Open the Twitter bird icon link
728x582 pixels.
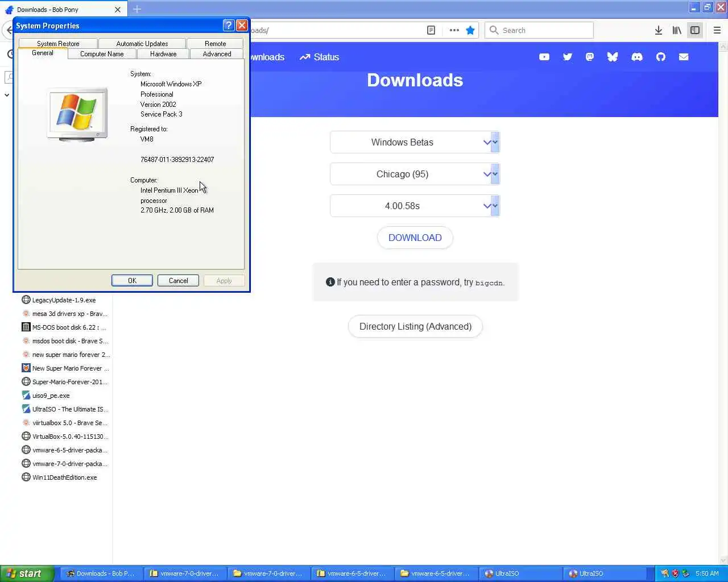click(568, 57)
